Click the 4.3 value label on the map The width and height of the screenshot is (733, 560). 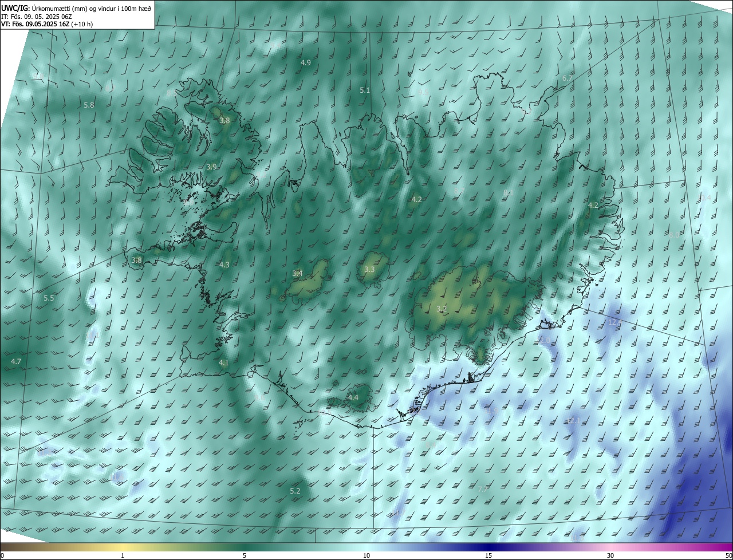click(x=224, y=265)
